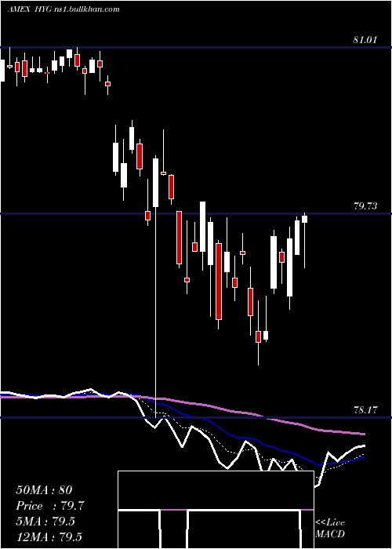Image resolution: width=392 pixels, height=549 pixels.
Task: Click the 12MA : 79.5 readout
Action: (49, 536)
